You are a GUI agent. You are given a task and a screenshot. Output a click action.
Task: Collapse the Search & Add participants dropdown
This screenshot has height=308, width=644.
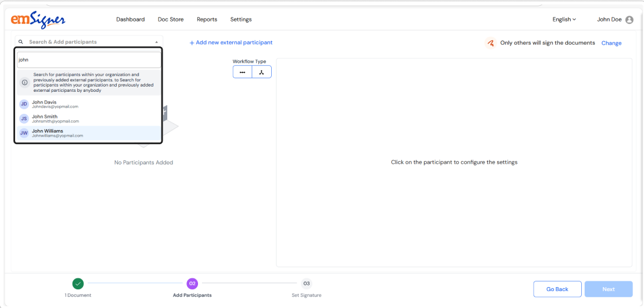[x=156, y=42]
